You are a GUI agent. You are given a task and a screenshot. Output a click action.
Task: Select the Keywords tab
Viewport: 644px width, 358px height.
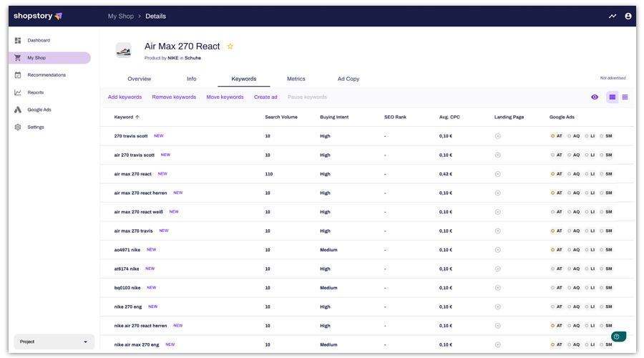243,79
